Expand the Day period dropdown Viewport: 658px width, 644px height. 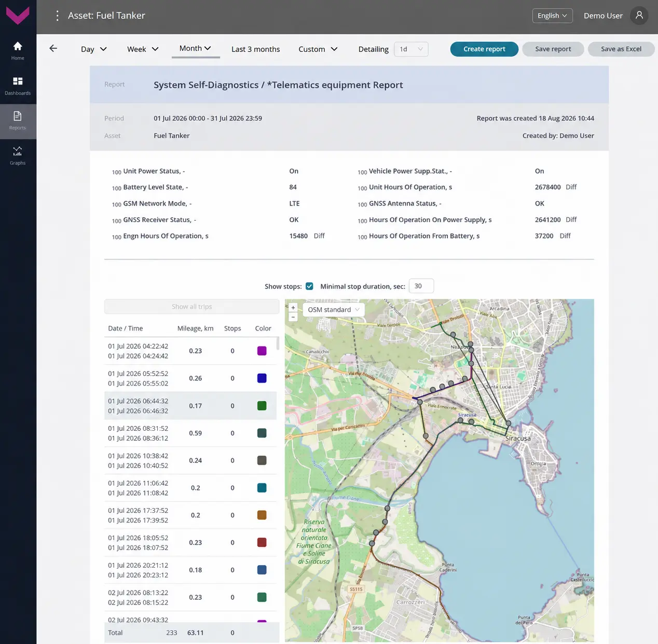pos(93,49)
